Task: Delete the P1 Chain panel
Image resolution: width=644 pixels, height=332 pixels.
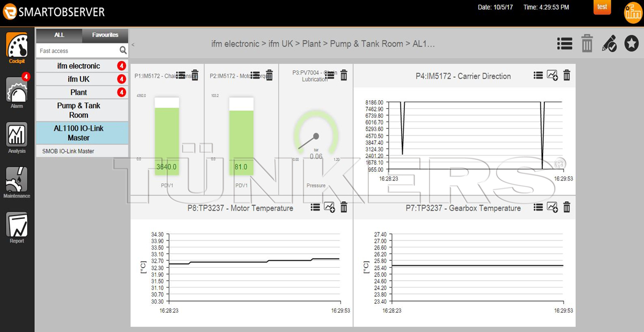Action: point(195,76)
